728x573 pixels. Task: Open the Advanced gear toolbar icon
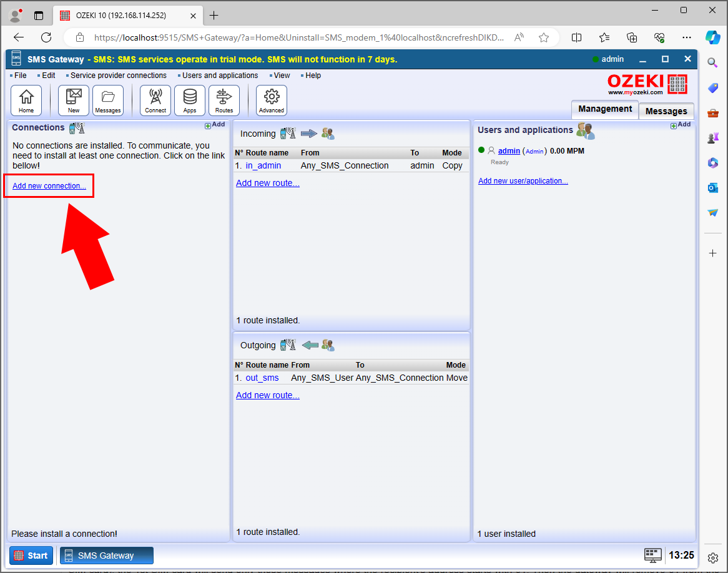click(272, 100)
